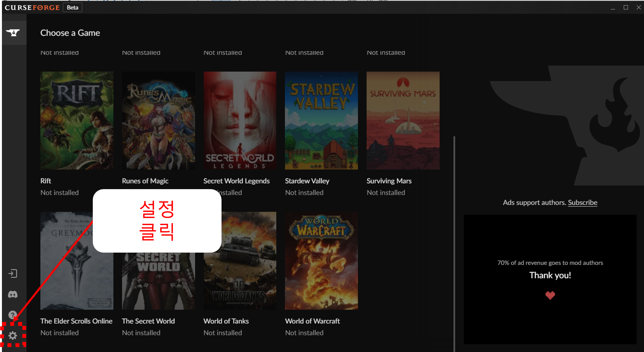Click Not installed under The Secret World
Viewport: 644px width, 352px height.
pyautogui.click(x=141, y=333)
